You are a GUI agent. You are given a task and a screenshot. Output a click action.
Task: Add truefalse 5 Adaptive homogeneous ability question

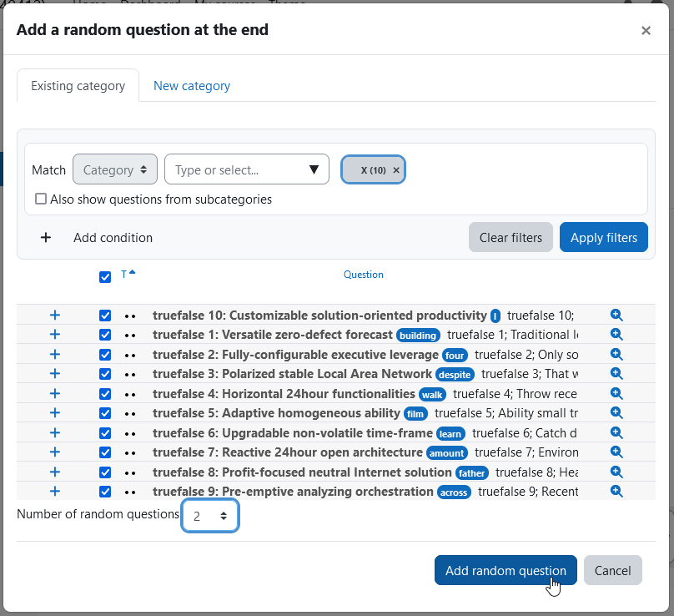coord(54,413)
